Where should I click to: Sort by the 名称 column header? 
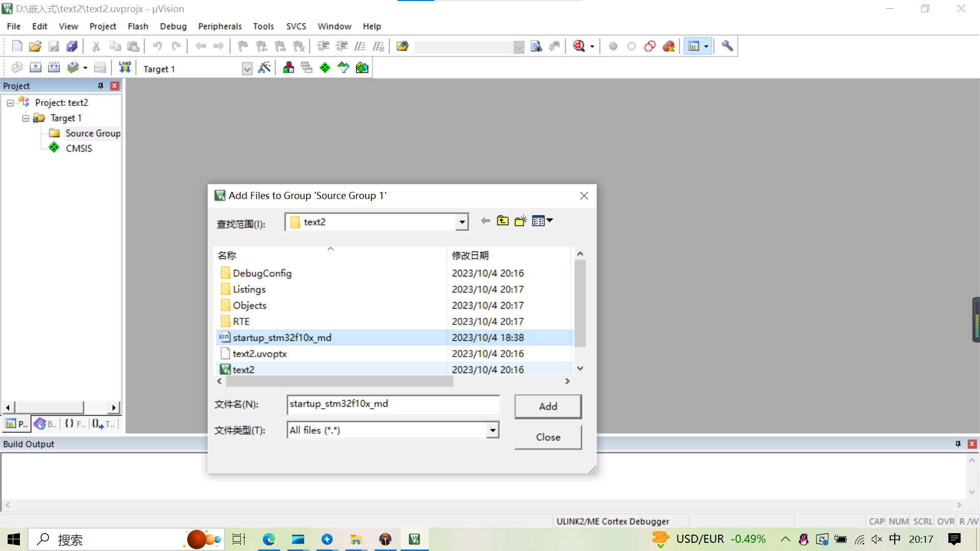coord(331,255)
